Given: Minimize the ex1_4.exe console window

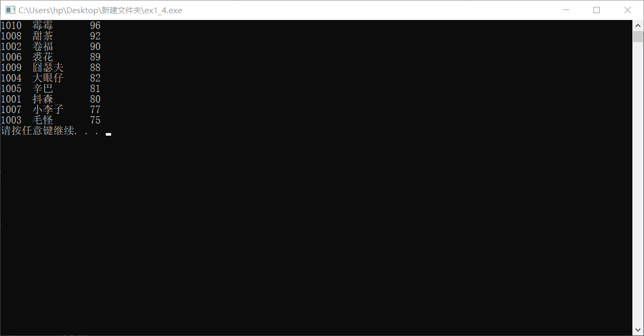Looking at the screenshot, I should pyautogui.click(x=567, y=10).
